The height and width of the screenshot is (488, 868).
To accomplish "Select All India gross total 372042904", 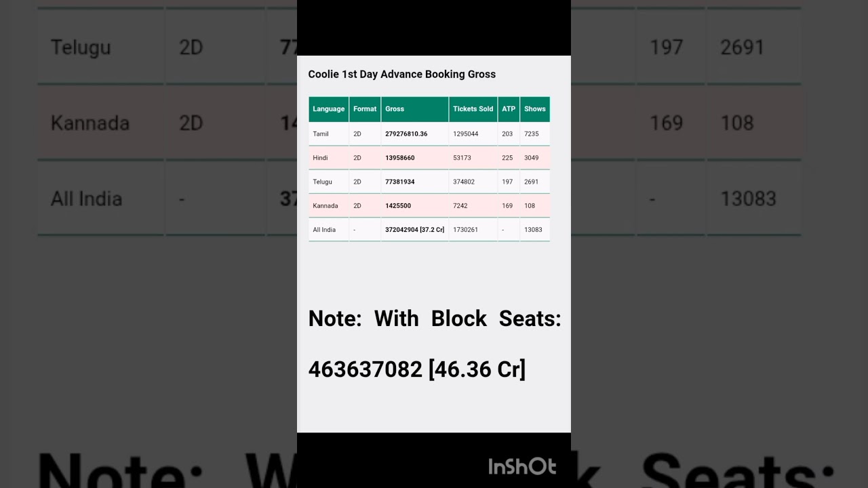I will (414, 230).
